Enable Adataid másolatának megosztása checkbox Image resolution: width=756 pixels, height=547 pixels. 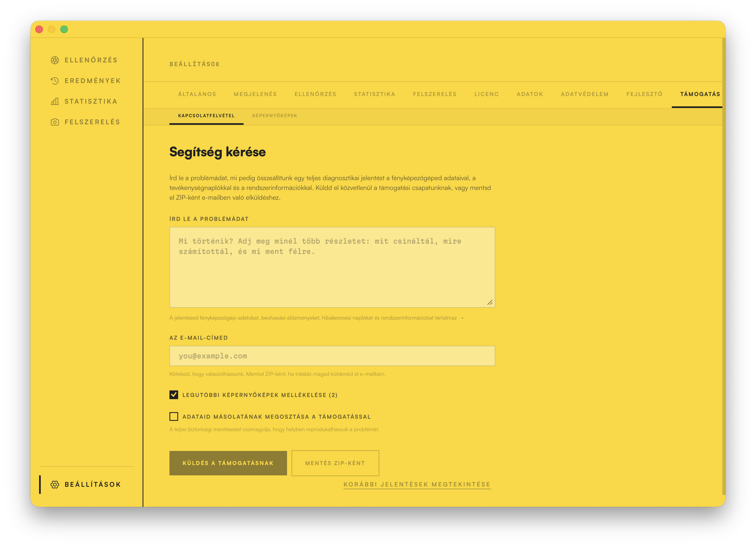(174, 416)
